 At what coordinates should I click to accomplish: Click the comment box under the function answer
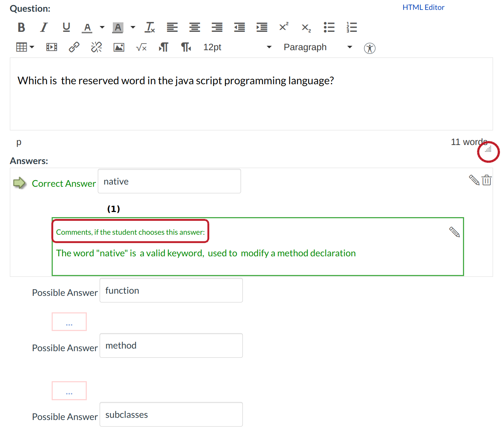(x=69, y=322)
